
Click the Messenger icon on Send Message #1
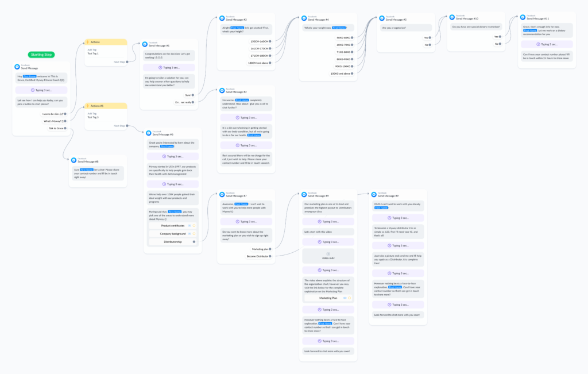(145, 44)
